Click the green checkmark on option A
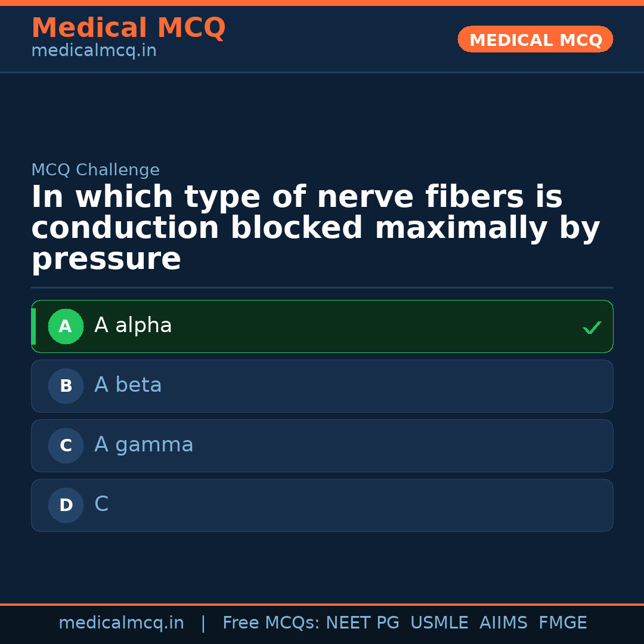This screenshot has height=644, width=644. tap(592, 327)
